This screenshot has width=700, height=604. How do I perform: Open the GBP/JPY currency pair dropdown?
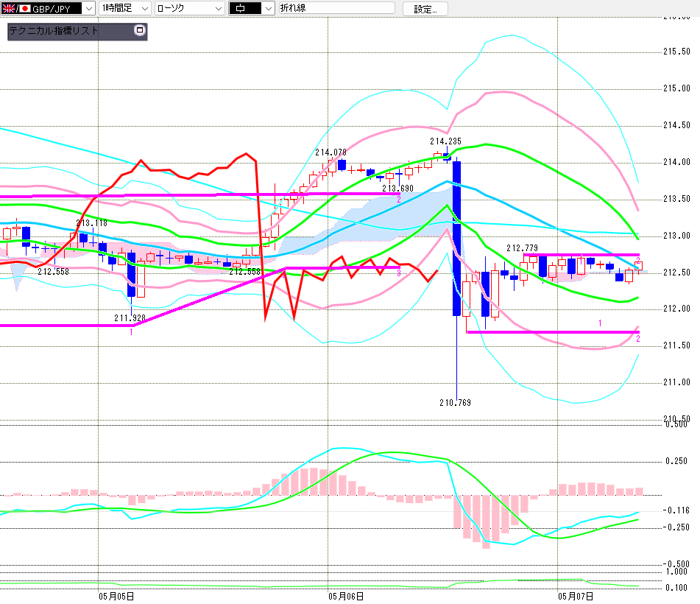coord(47,8)
